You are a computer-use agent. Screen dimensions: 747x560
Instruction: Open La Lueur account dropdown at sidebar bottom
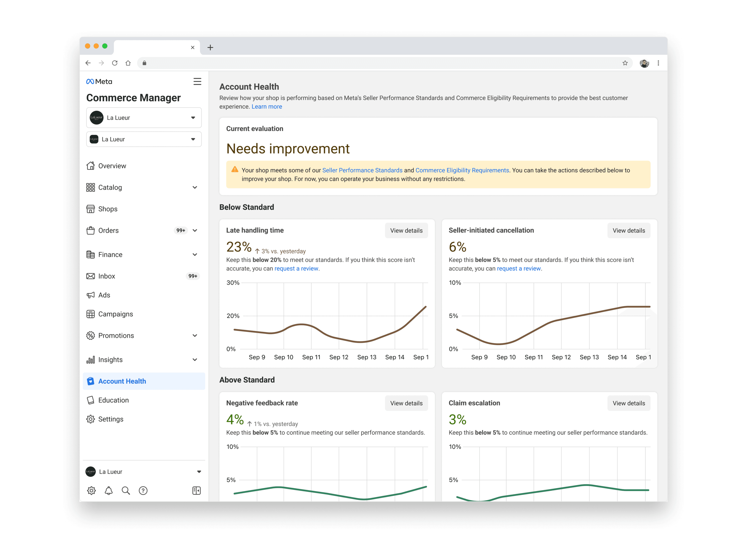click(144, 472)
